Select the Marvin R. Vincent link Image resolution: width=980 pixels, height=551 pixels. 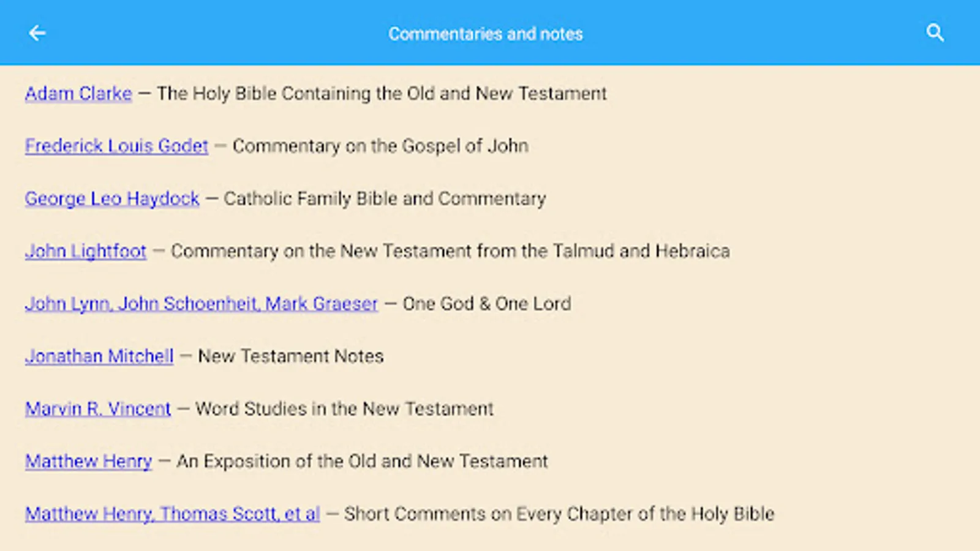98,409
